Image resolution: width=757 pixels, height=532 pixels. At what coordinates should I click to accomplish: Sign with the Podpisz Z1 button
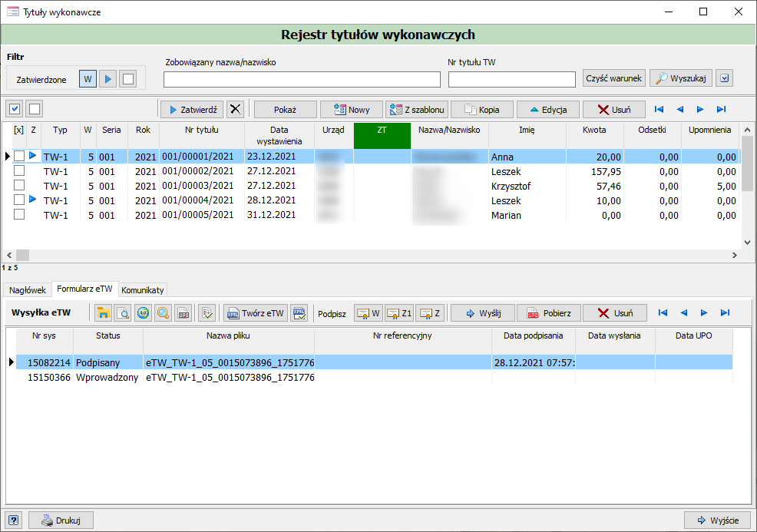coord(399,313)
